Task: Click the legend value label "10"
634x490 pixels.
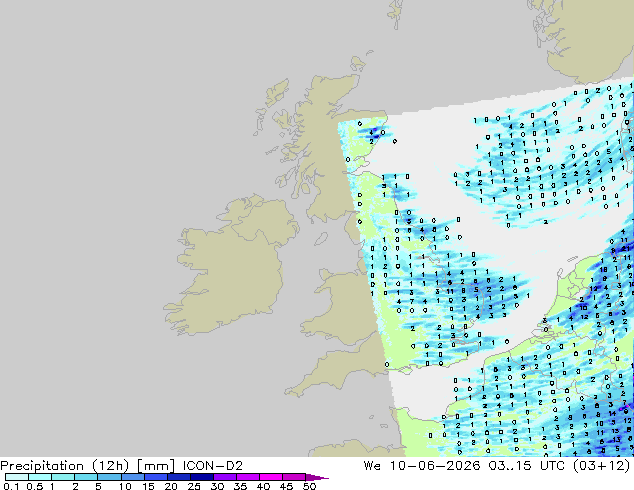Action: click(125, 486)
